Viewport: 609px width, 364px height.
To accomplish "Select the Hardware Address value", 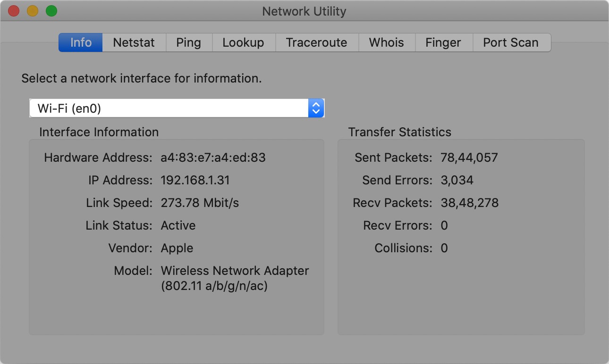I will coord(213,157).
